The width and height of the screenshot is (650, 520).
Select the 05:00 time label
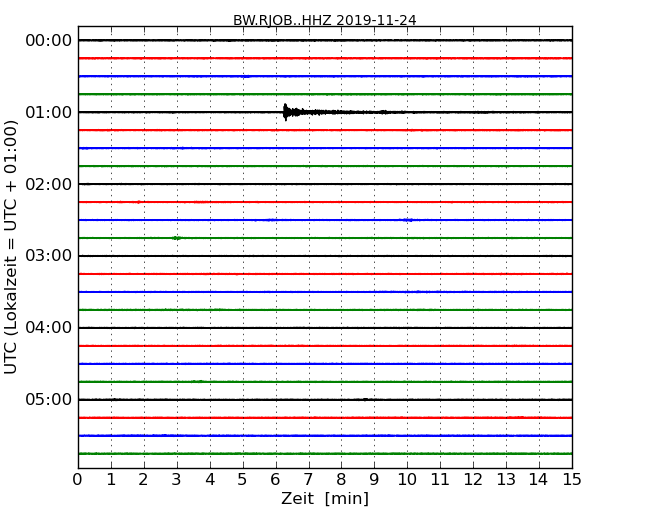[x=49, y=399]
